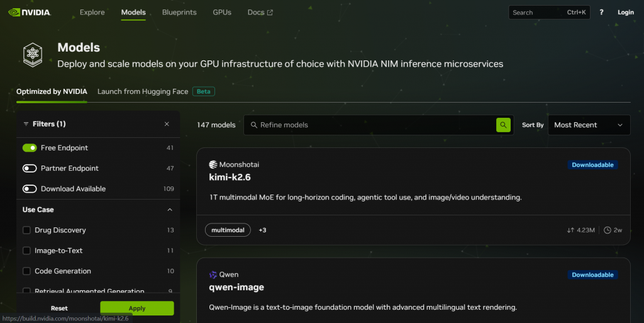Click the Login button
The height and width of the screenshot is (323, 644).
(626, 13)
